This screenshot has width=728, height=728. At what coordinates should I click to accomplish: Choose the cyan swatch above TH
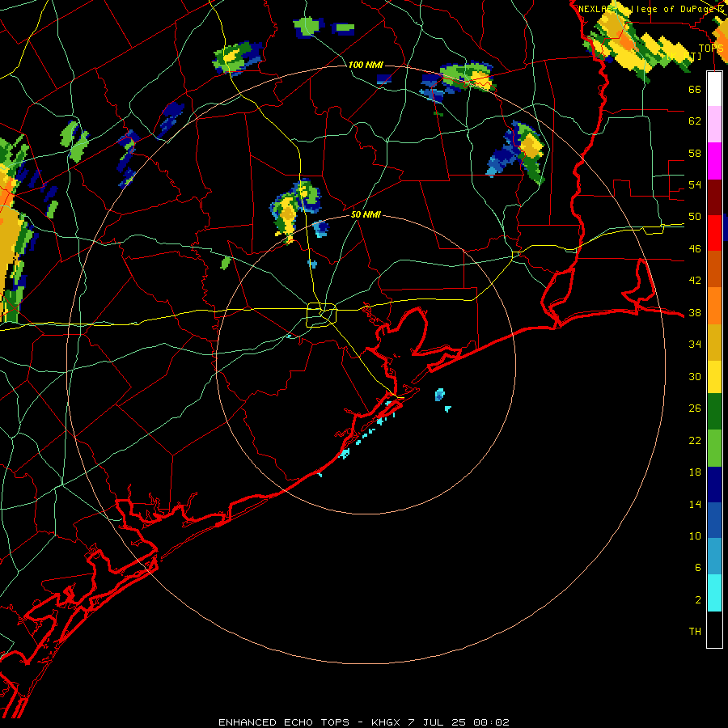714,593
